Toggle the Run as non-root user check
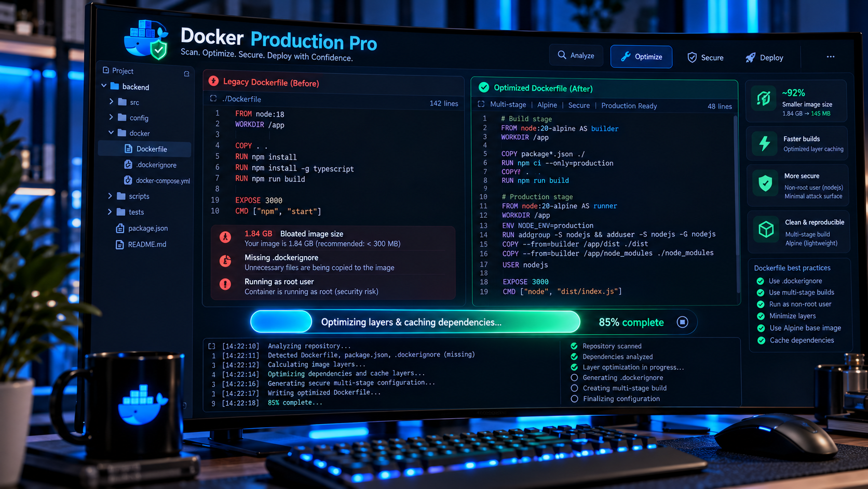Viewport: 868px width, 489px height. (761, 305)
